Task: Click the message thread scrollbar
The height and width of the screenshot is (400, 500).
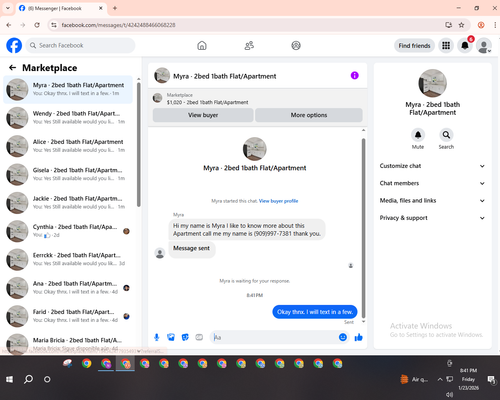Action: click(x=363, y=228)
